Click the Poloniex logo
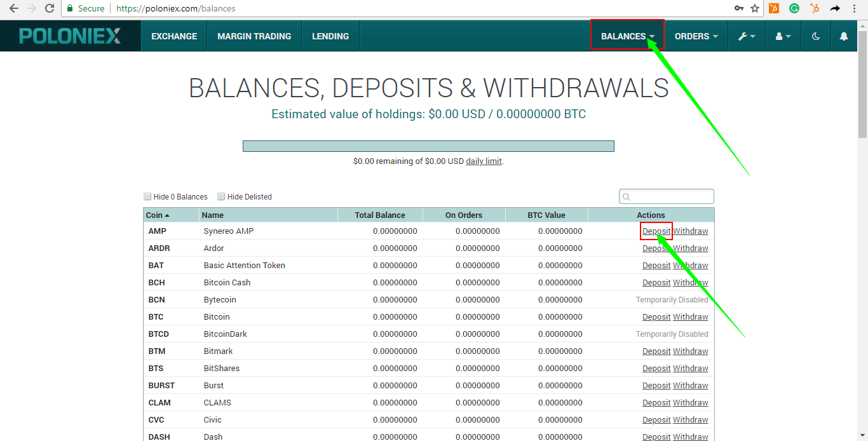Image resolution: width=868 pixels, height=441 pixels. tap(70, 36)
